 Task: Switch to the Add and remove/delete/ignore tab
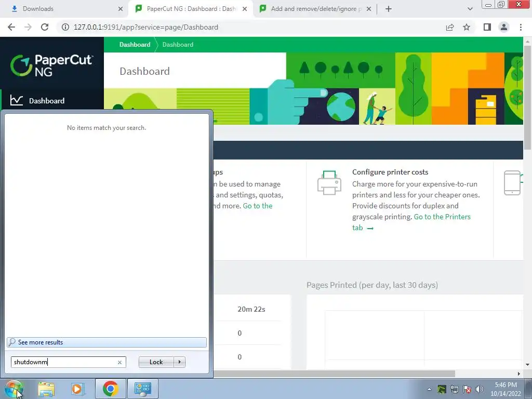point(315,9)
